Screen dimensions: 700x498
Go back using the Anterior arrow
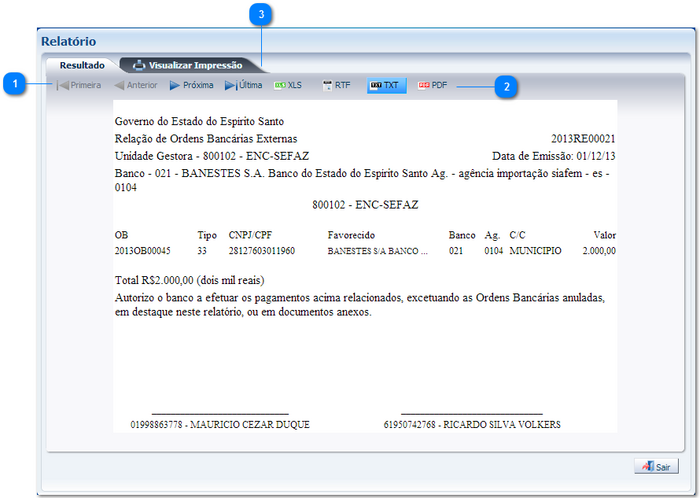135,86
